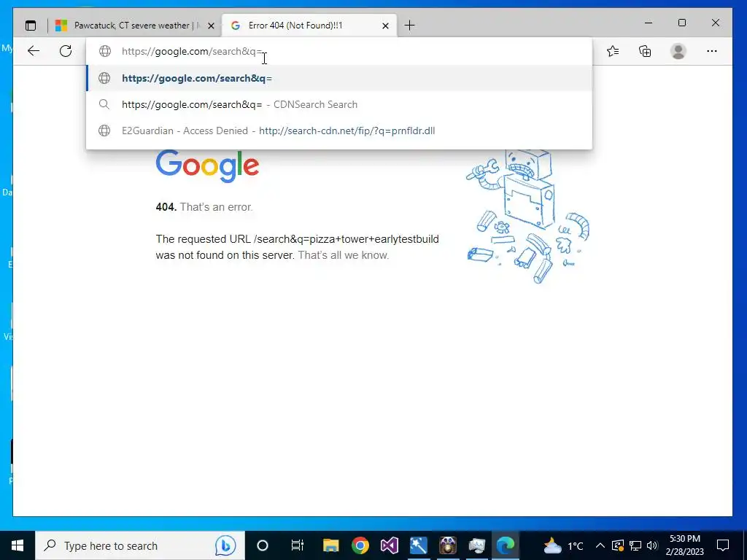747x560 pixels.
Task: Launch File Explorer from taskbar
Action: coord(331,545)
